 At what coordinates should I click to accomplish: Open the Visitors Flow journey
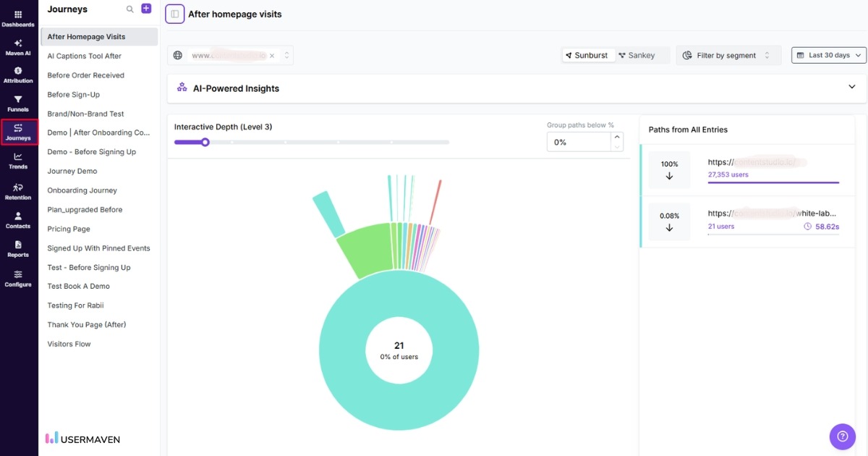tap(68, 343)
